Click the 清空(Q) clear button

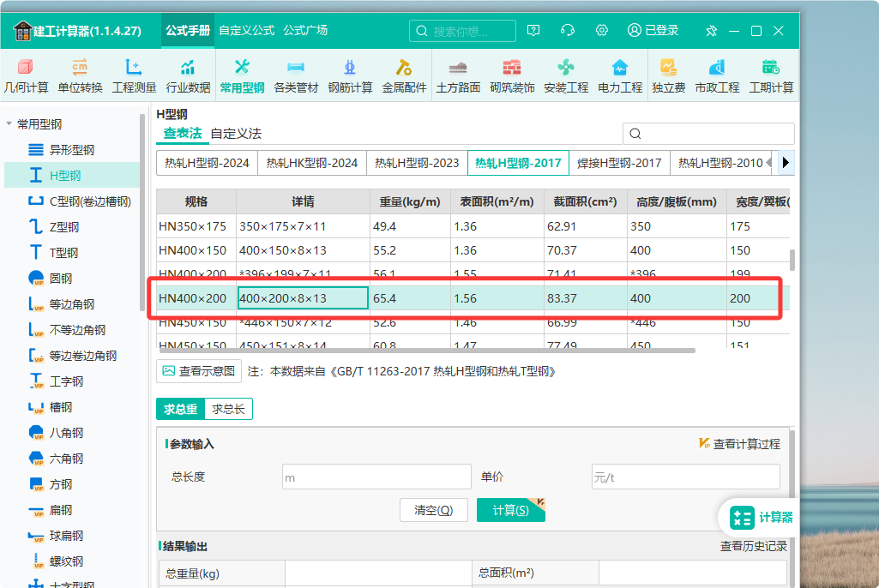pos(433,510)
